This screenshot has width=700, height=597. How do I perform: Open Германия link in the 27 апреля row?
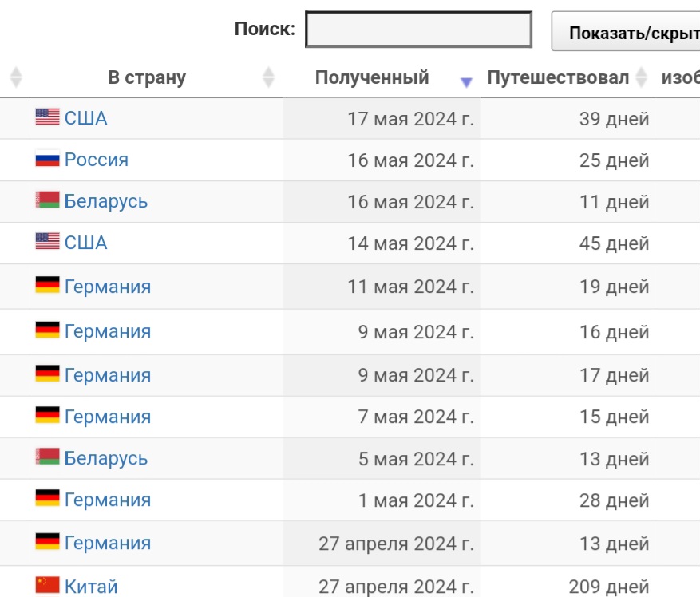(108, 543)
